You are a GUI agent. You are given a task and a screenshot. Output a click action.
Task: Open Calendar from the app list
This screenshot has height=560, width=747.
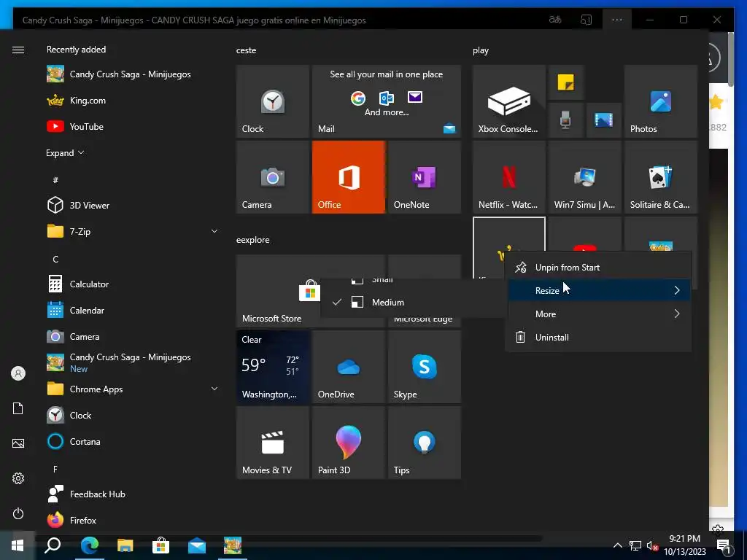click(131, 311)
